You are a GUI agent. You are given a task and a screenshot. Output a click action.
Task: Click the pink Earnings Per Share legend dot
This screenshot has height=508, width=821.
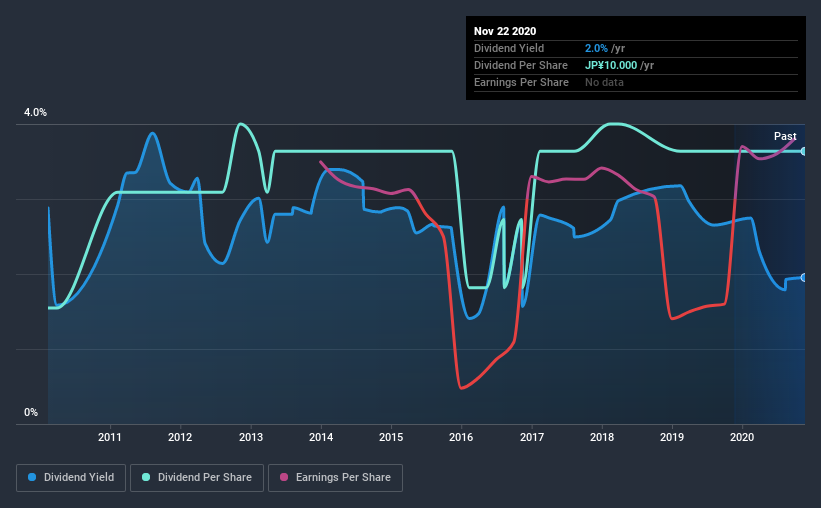284,477
